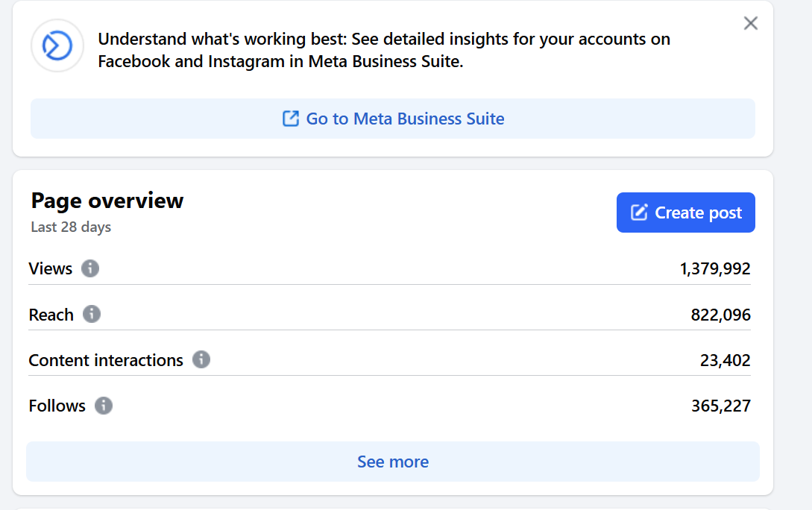The height and width of the screenshot is (510, 812).
Task: Click the Create post button
Action: click(x=686, y=212)
